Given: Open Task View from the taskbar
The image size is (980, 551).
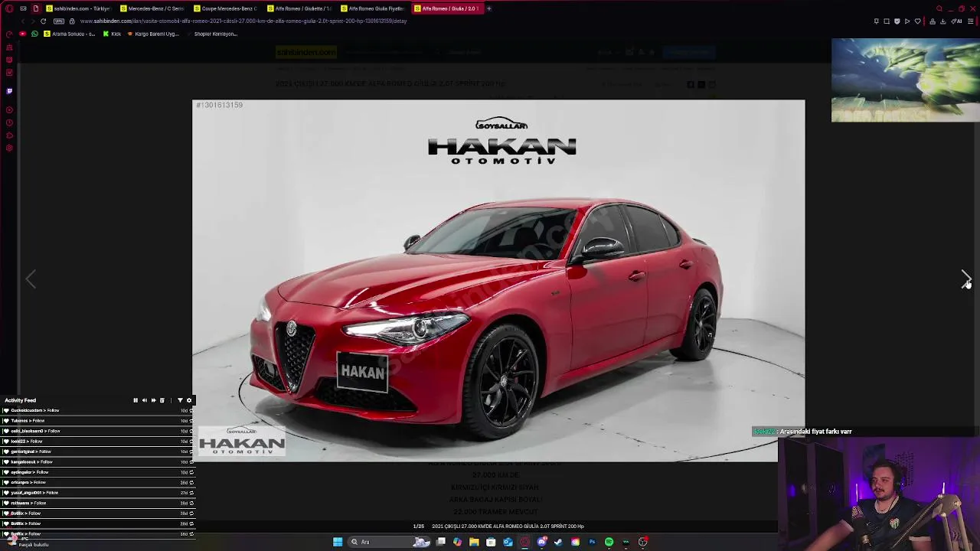Looking at the screenshot, I should 441,542.
